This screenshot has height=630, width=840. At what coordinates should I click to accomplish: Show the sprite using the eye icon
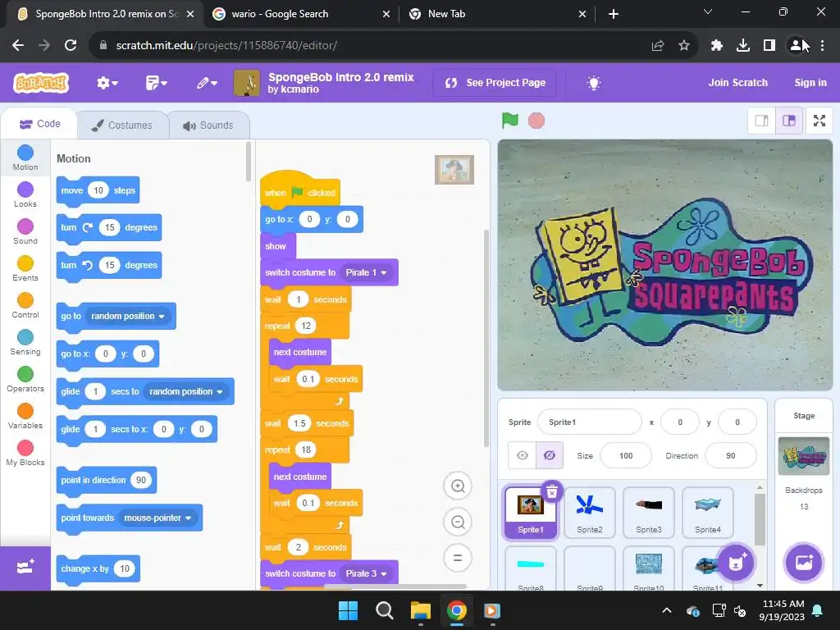[522, 455]
